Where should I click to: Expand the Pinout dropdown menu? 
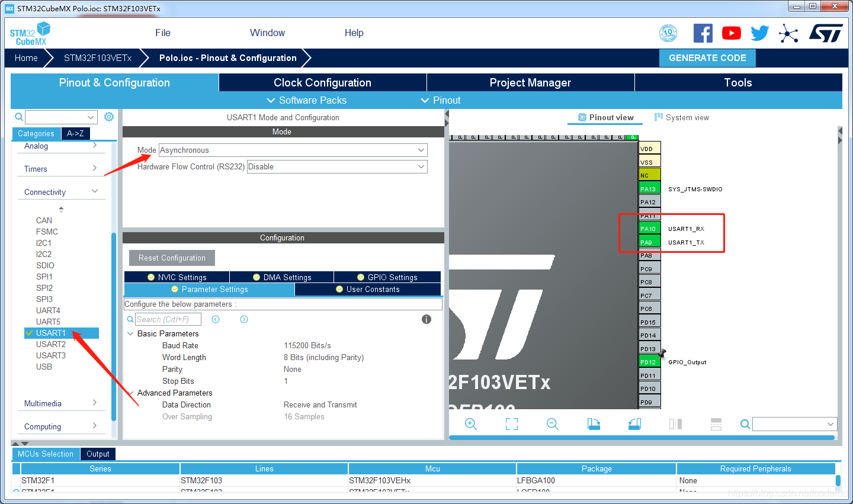441,100
